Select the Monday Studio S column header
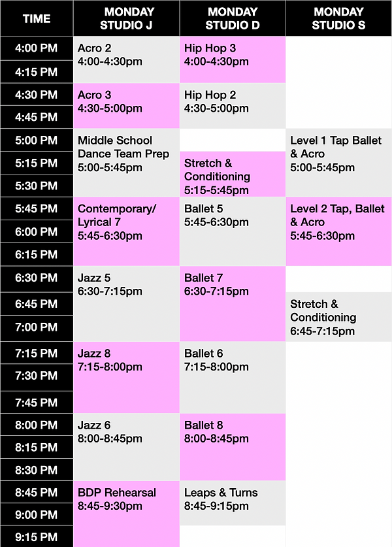This screenshot has height=547, width=392. (338, 18)
